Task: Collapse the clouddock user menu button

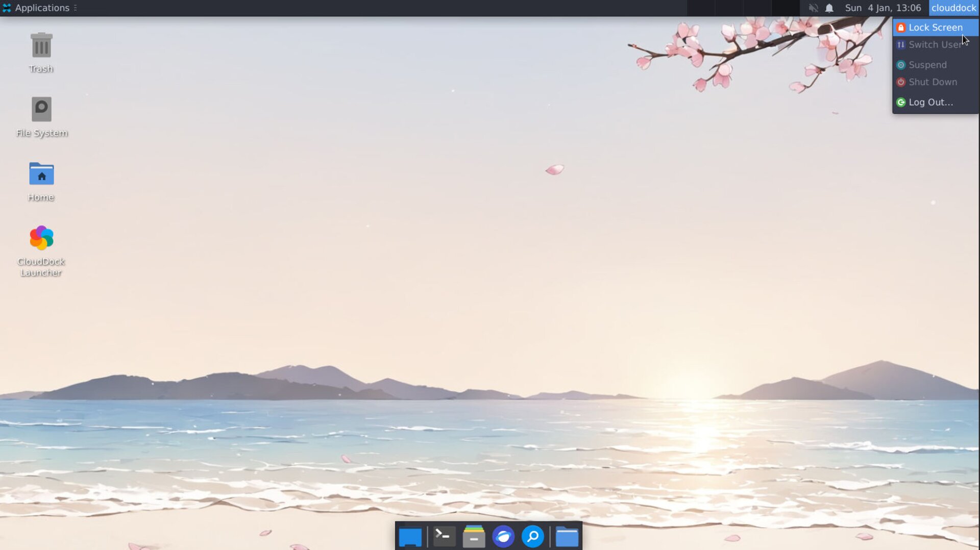Action: [953, 8]
